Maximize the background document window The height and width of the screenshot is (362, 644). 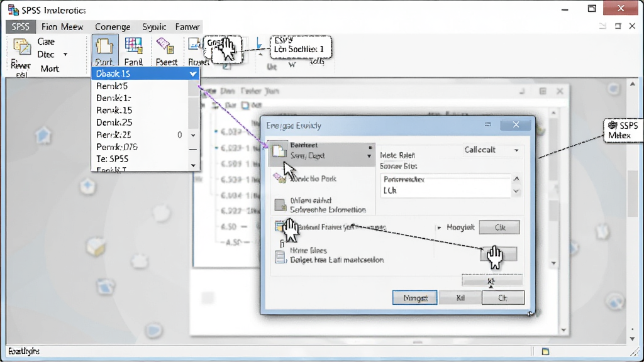coord(543,91)
